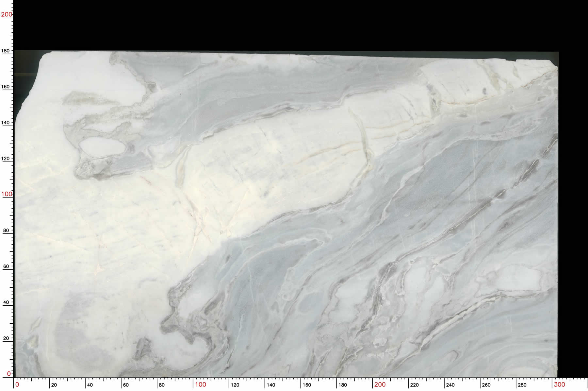Click the black area above the marble slab
The width and height of the screenshot is (588, 391).
pyautogui.click(x=294, y=25)
